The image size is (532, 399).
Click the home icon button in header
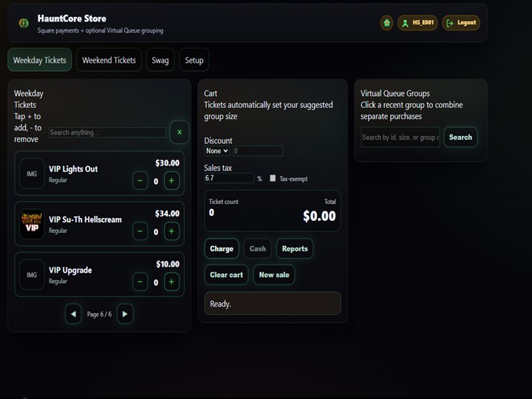386,23
